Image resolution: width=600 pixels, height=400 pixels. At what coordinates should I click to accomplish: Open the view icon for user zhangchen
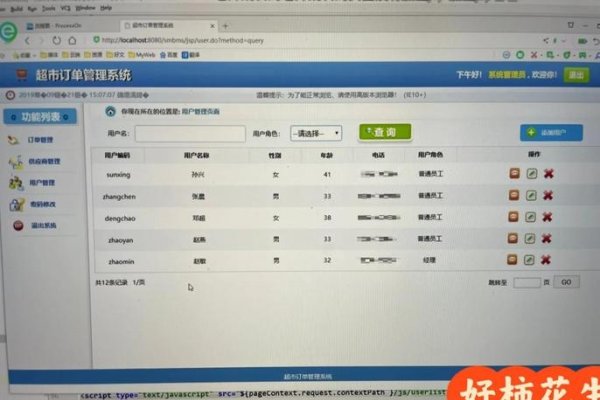(514, 195)
